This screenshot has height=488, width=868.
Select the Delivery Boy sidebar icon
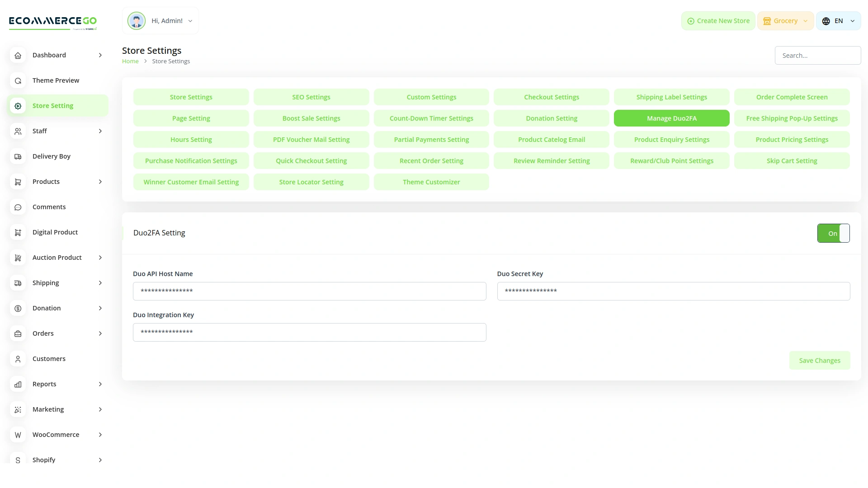(18, 156)
